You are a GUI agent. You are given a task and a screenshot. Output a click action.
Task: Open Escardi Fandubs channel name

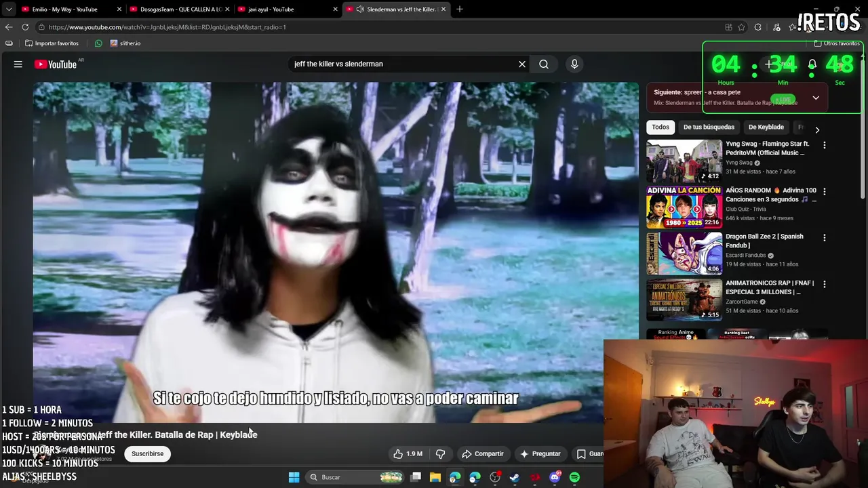coord(746,256)
